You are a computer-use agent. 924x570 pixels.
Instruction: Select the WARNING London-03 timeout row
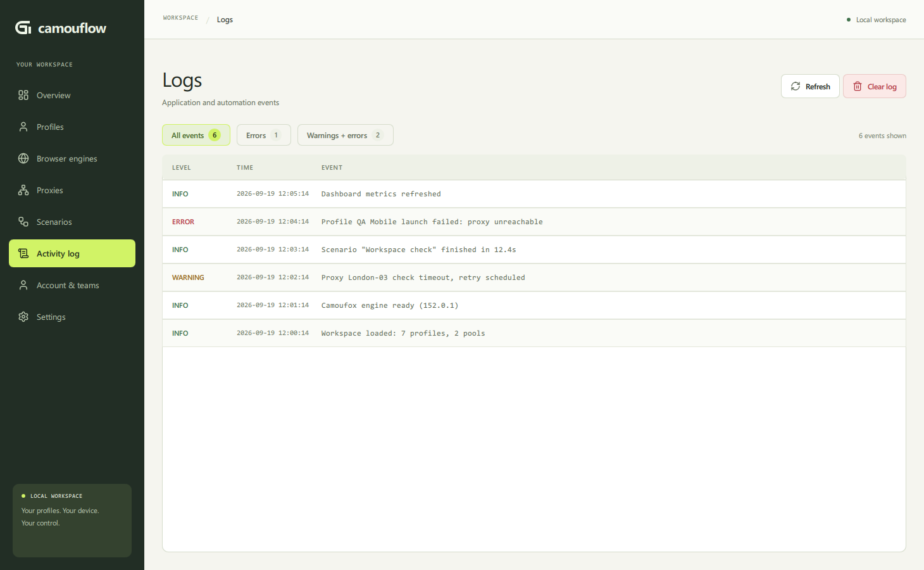(534, 277)
